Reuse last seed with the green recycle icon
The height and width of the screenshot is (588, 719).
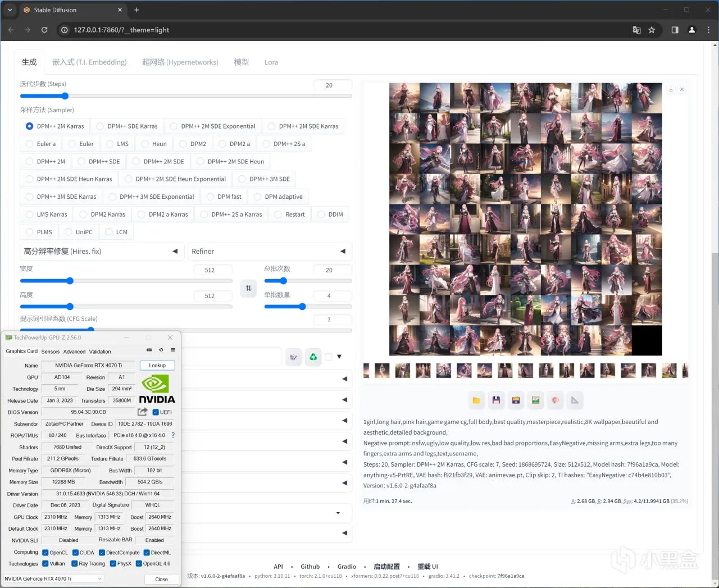coord(313,357)
